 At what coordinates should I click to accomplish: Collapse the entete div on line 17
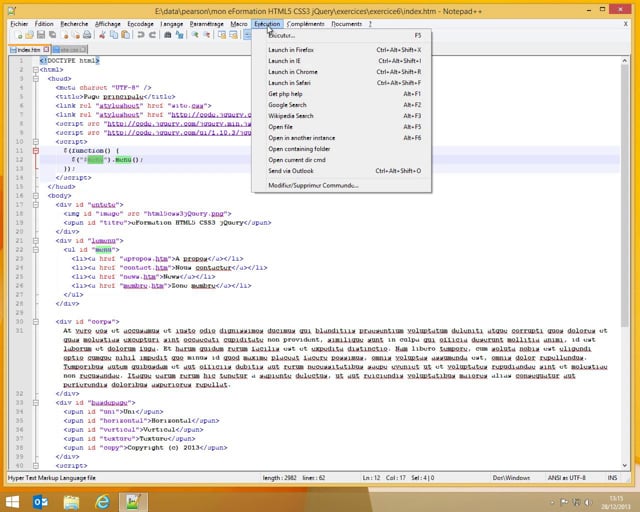point(36,205)
